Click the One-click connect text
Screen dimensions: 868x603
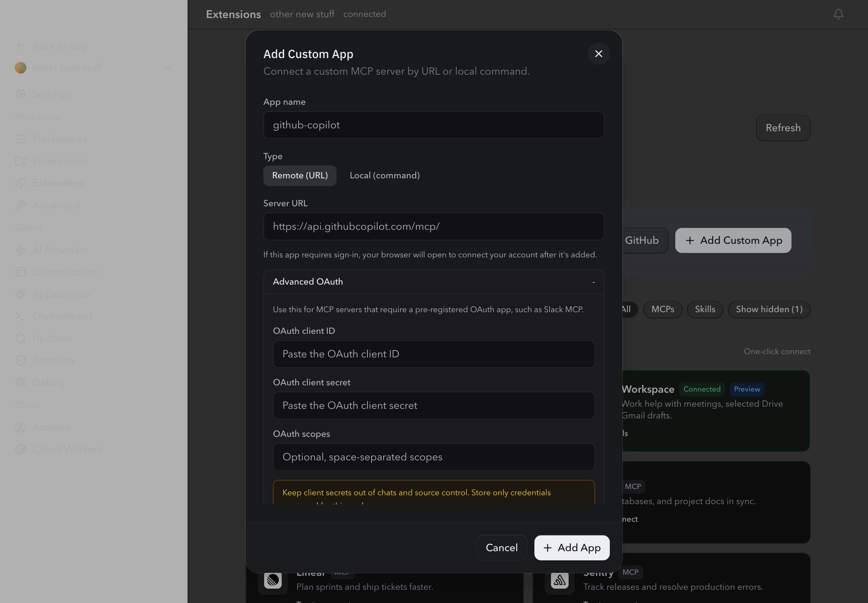point(777,352)
